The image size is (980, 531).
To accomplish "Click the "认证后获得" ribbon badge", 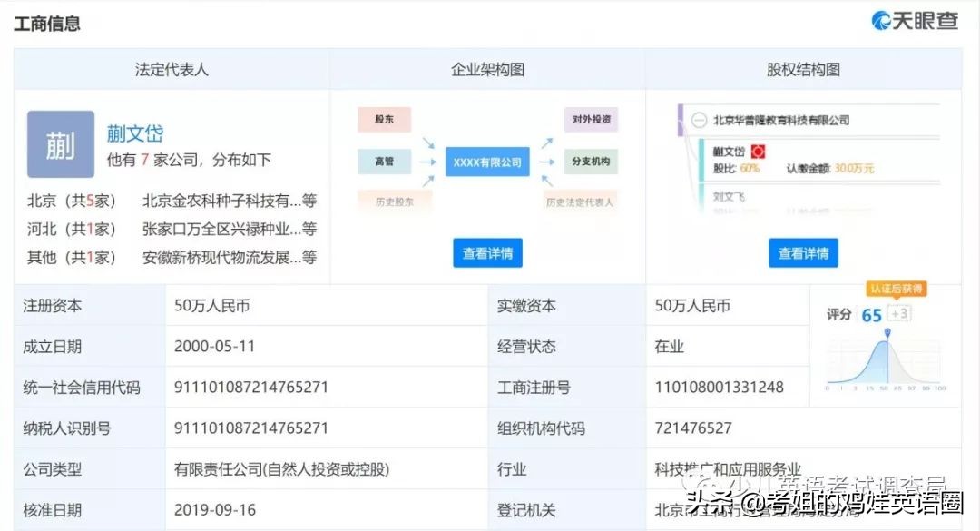I will click(896, 290).
